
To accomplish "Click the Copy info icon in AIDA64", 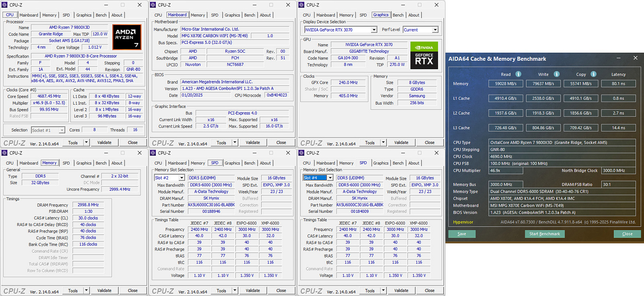I will (594, 74).
